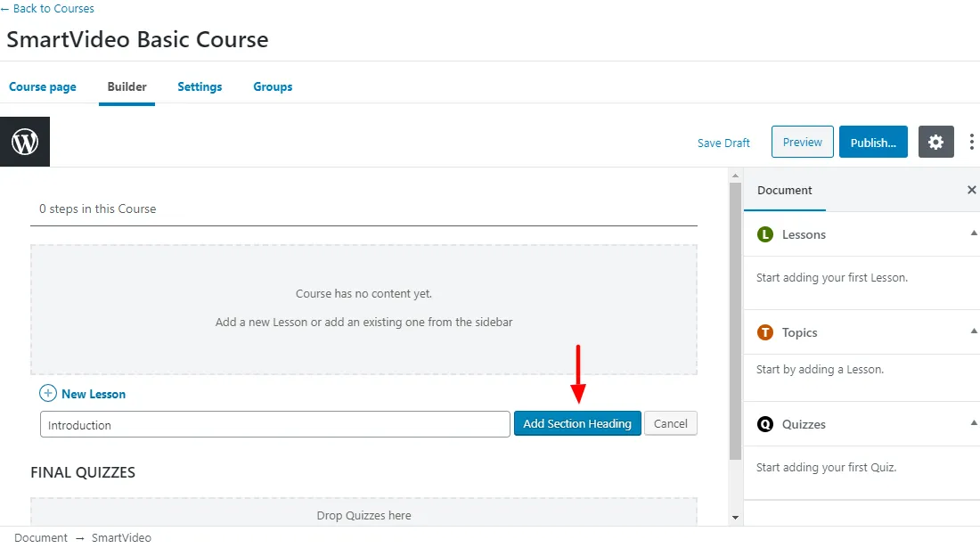Click the Quizzes panel heading

(804, 424)
